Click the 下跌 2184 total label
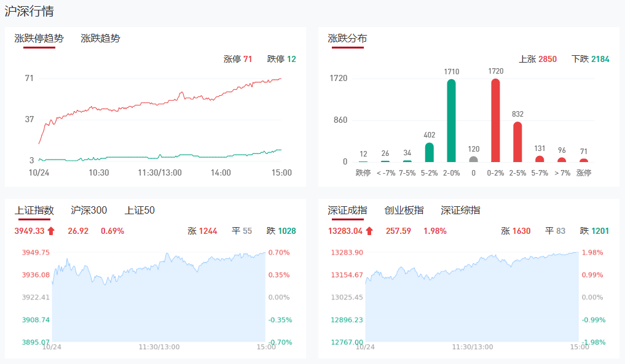The image size is (625, 364). [x=590, y=60]
